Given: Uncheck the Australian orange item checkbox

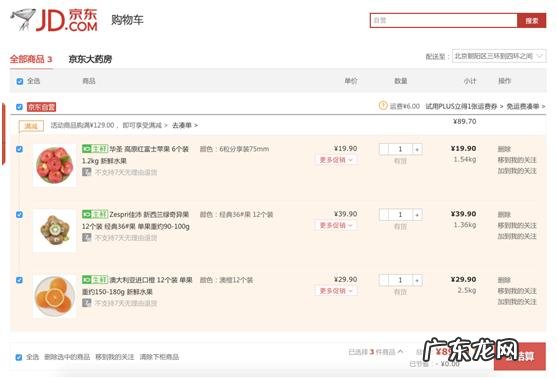Looking at the screenshot, I should [x=20, y=280].
